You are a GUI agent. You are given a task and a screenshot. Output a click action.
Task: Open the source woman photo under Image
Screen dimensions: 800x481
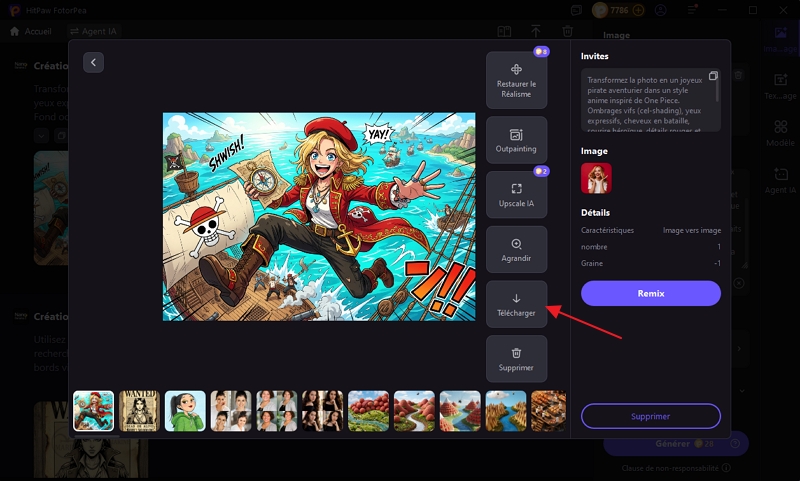(596, 178)
